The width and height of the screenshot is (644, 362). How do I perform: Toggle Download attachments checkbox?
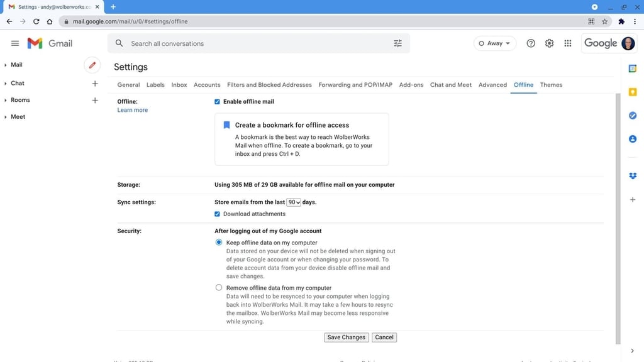[x=217, y=214]
